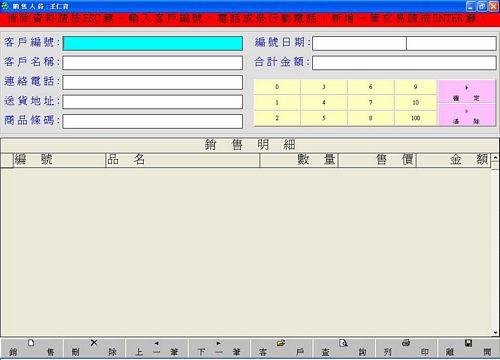
Task: Click the 售價 column header
Action: point(377,160)
